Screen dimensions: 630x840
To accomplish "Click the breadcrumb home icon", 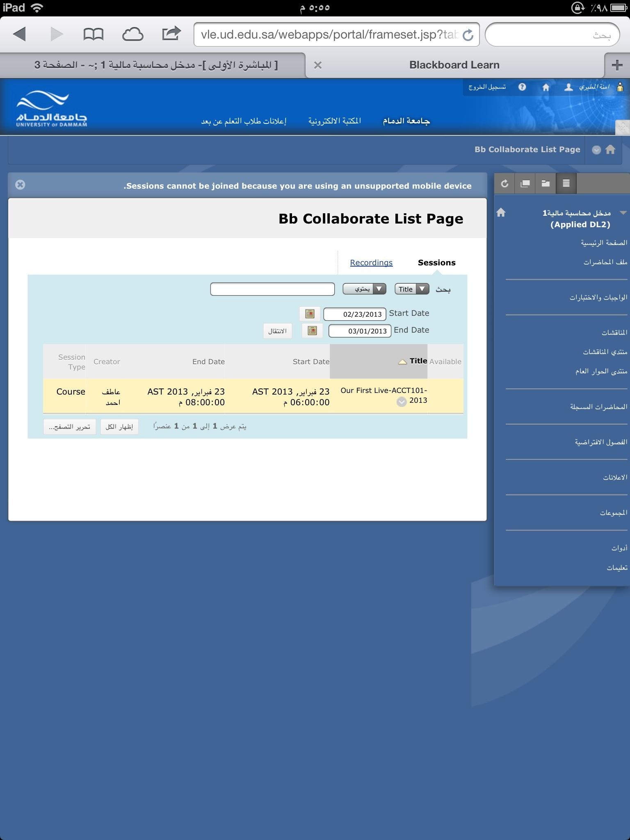I will (610, 150).
